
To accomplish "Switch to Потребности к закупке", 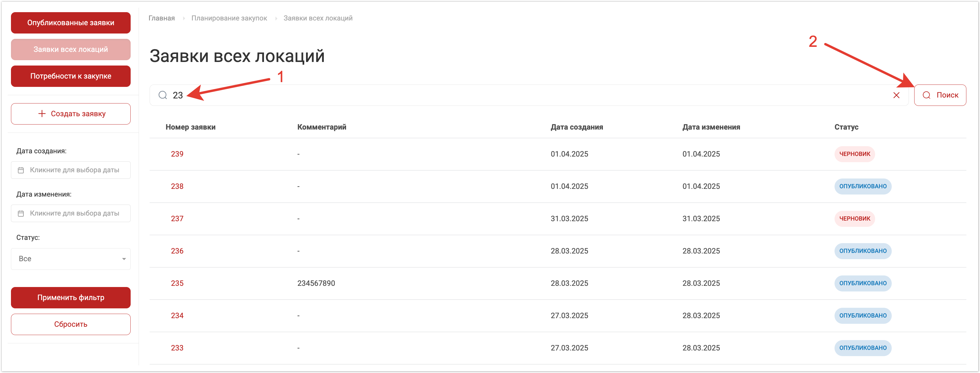I will (x=71, y=76).
